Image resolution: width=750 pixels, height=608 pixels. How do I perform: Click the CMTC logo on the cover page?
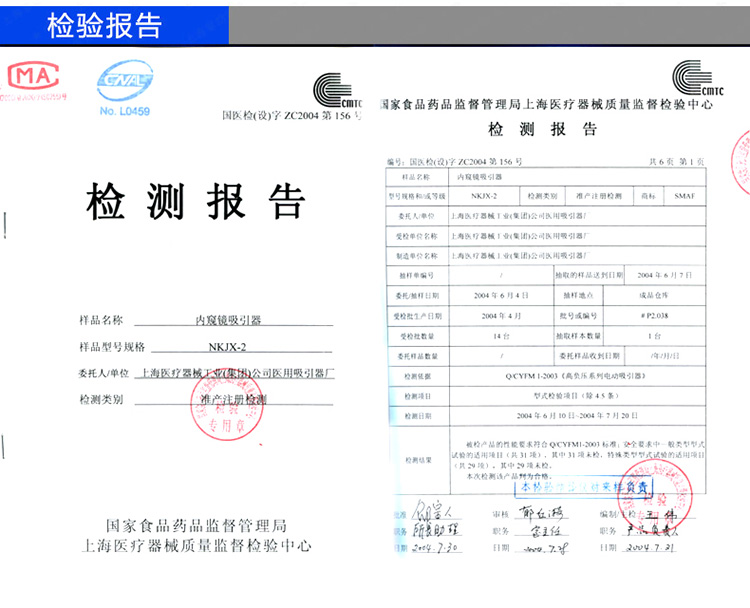[x=337, y=90]
